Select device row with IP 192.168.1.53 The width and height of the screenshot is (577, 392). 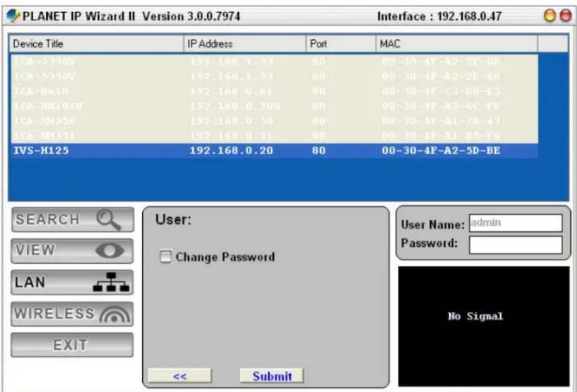click(x=274, y=76)
